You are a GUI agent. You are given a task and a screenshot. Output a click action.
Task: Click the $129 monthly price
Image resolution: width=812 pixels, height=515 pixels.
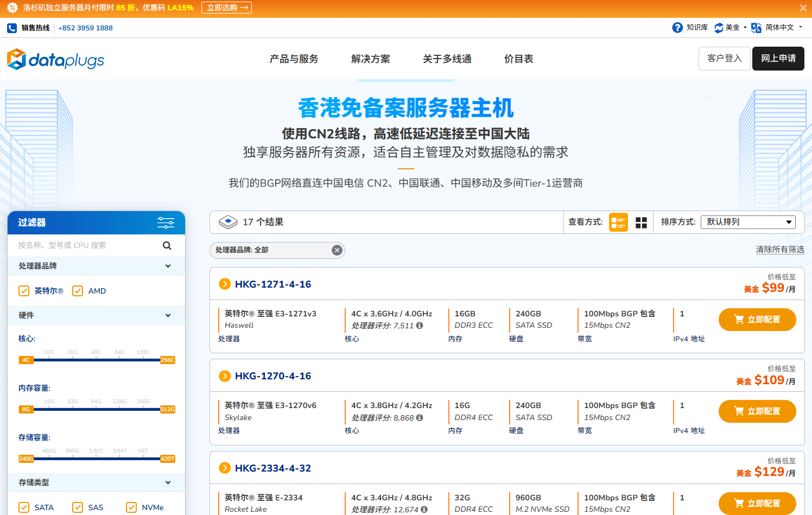(769, 472)
